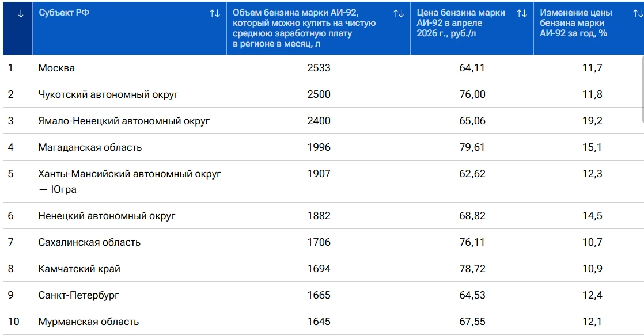
Task: Select the Ямало-Ненецкий автономный округ row
Action: click(323, 121)
